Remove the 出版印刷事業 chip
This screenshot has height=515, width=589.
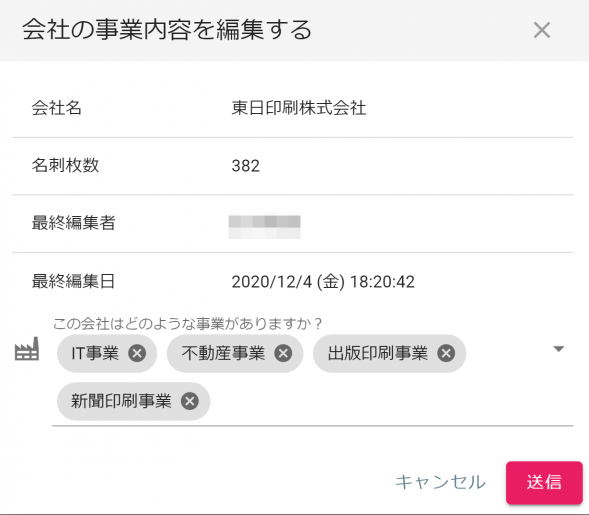coord(446,353)
